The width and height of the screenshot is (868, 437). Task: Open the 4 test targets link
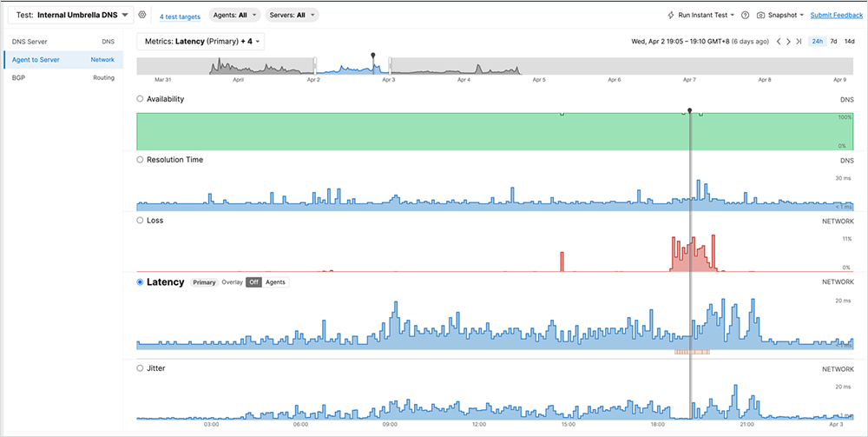[x=180, y=17]
